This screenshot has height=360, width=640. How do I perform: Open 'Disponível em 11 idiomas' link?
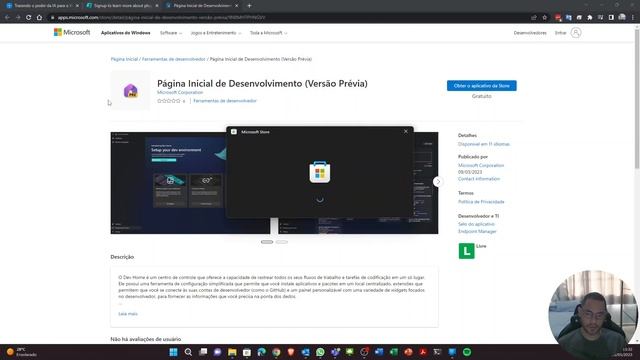(x=484, y=144)
